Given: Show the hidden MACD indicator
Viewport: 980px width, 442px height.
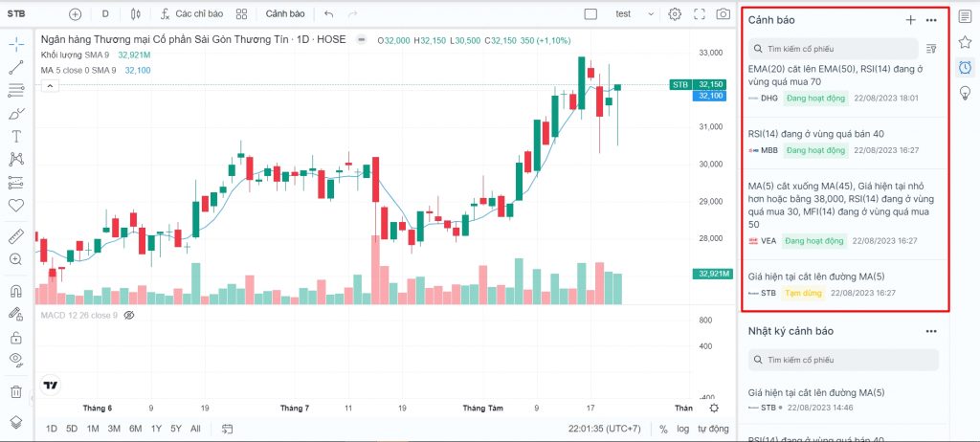Looking at the screenshot, I should click(129, 315).
